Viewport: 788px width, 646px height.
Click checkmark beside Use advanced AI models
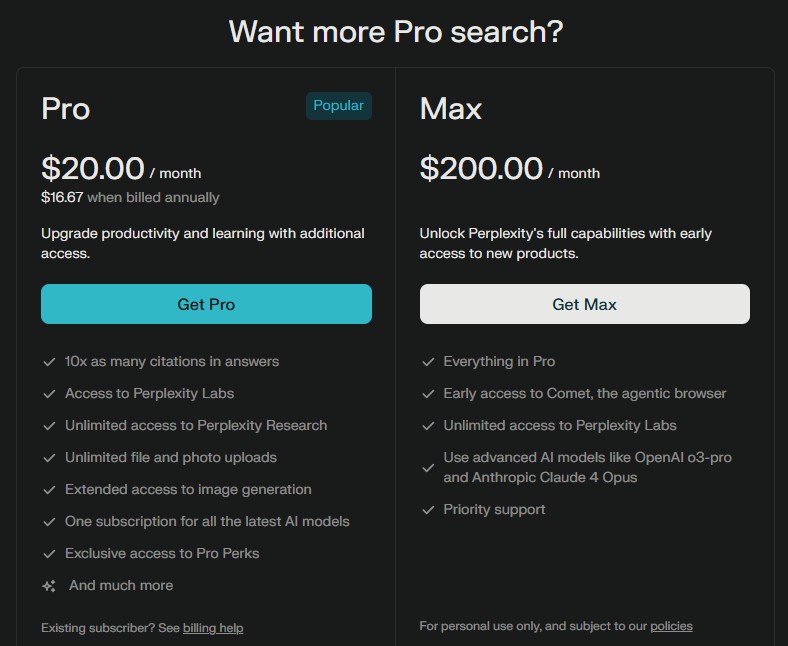[428, 468]
